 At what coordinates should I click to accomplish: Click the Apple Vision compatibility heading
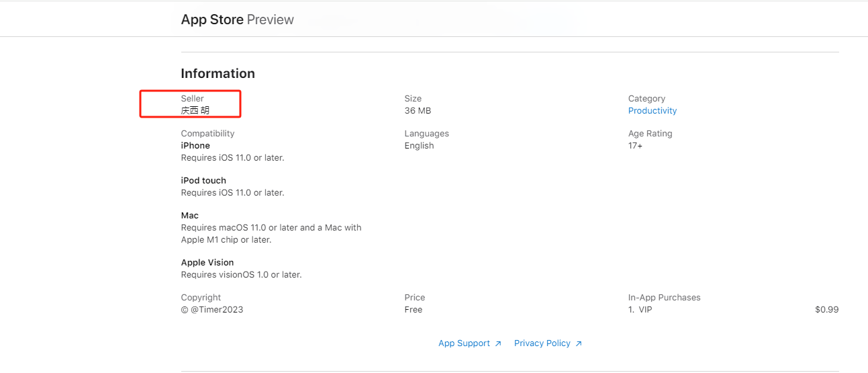[x=207, y=263]
